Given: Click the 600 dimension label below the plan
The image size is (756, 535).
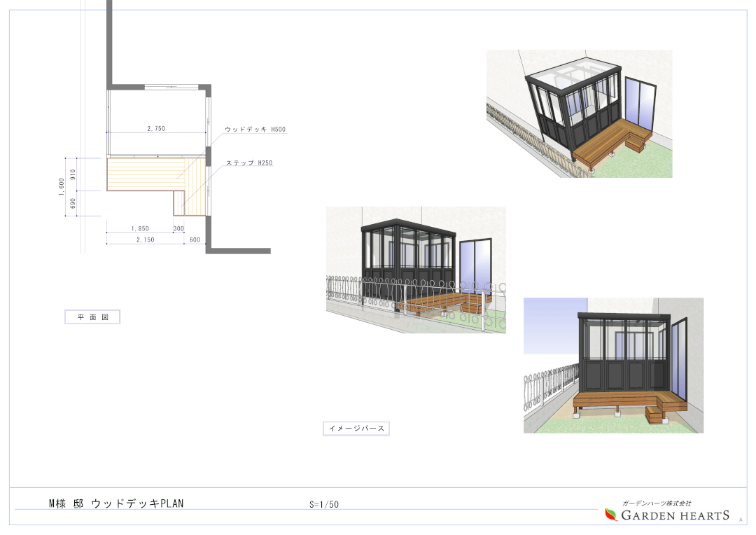Looking at the screenshot, I should click(x=194, y=239).
